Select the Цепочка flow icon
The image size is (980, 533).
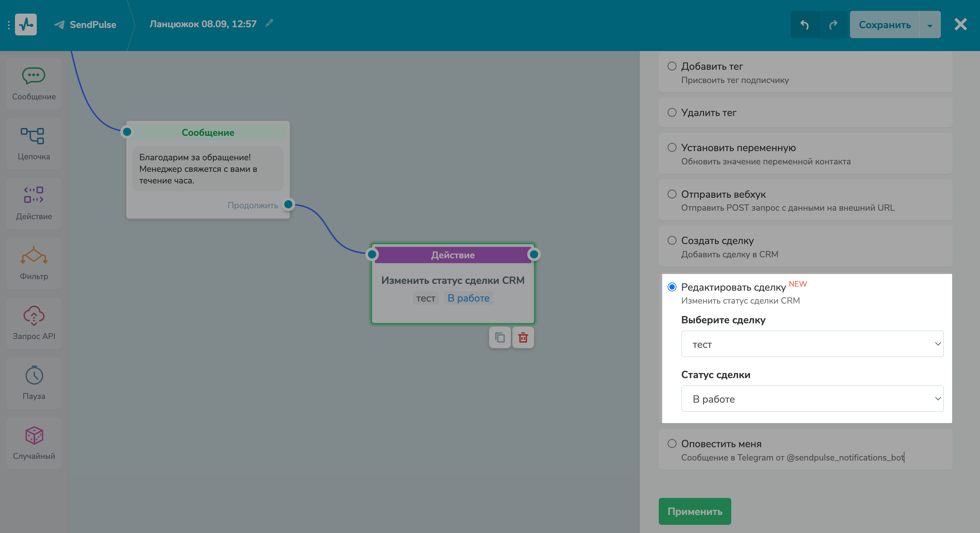click(33, 136)
